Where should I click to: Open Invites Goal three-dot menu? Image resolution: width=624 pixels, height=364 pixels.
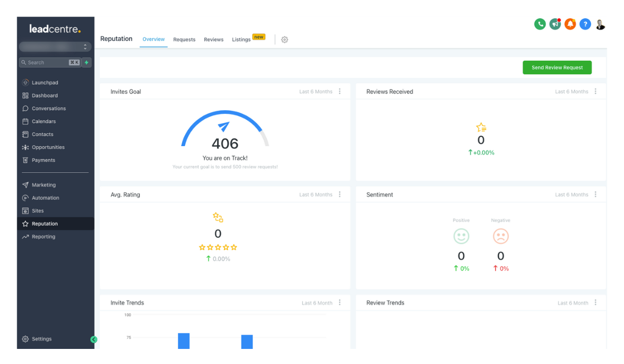pyautogui.click(x=340, y=92)
